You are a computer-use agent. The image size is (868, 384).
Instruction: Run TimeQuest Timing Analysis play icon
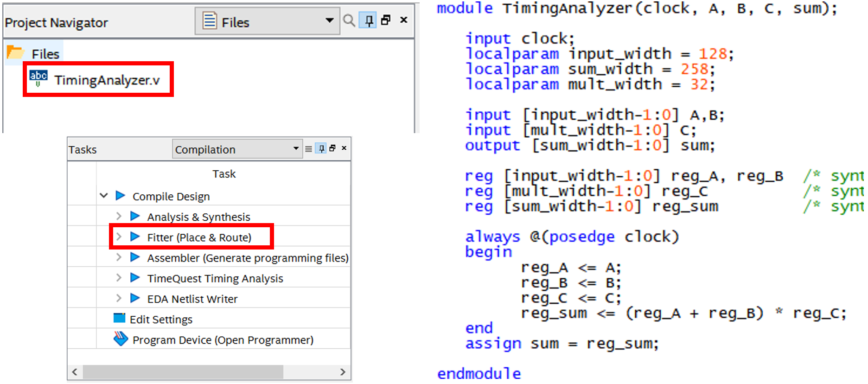[135, 278]
